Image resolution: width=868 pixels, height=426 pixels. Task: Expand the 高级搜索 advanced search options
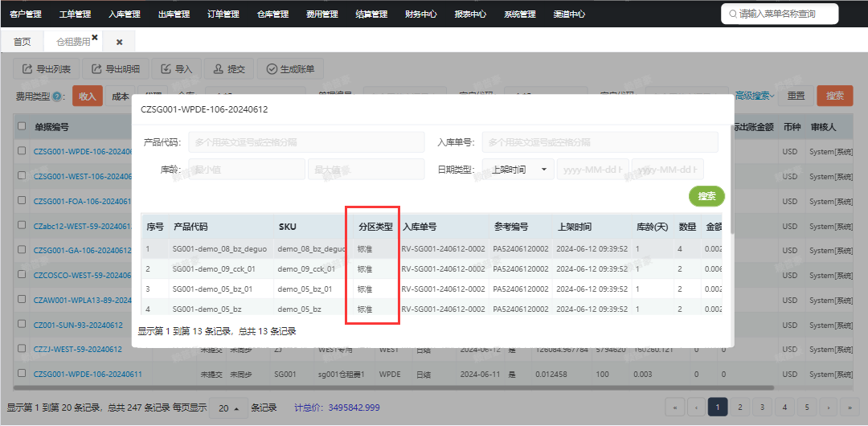coord(755,96)
